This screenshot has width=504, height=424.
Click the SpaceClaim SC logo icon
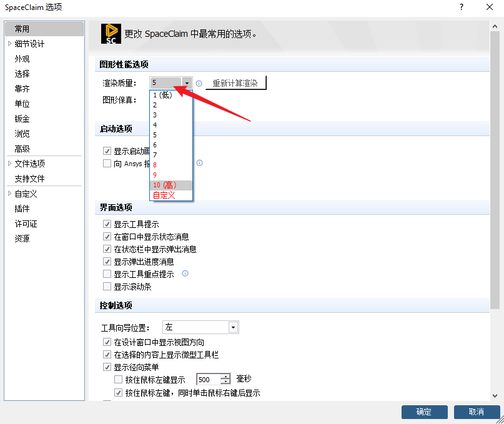(111, 34)
